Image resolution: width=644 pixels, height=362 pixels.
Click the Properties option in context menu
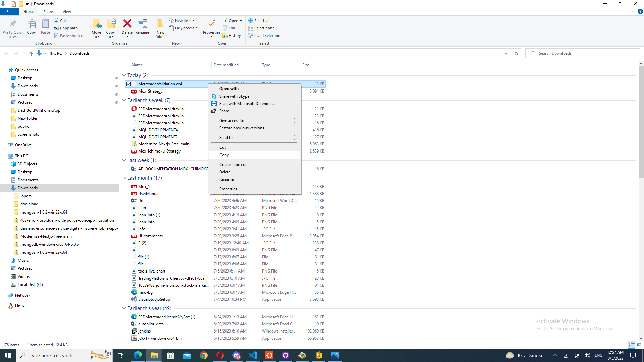pos(228,189)
